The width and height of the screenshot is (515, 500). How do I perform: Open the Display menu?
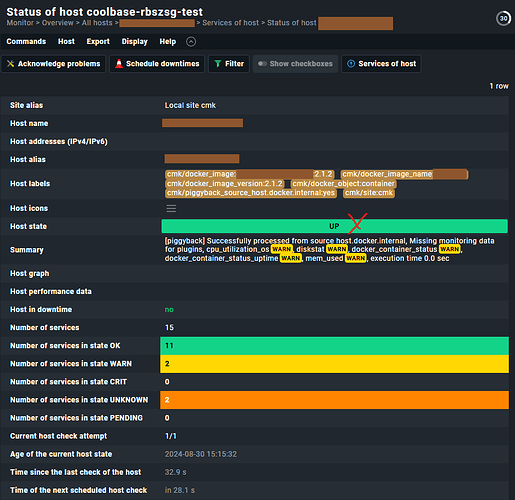[x=134, y=42]
